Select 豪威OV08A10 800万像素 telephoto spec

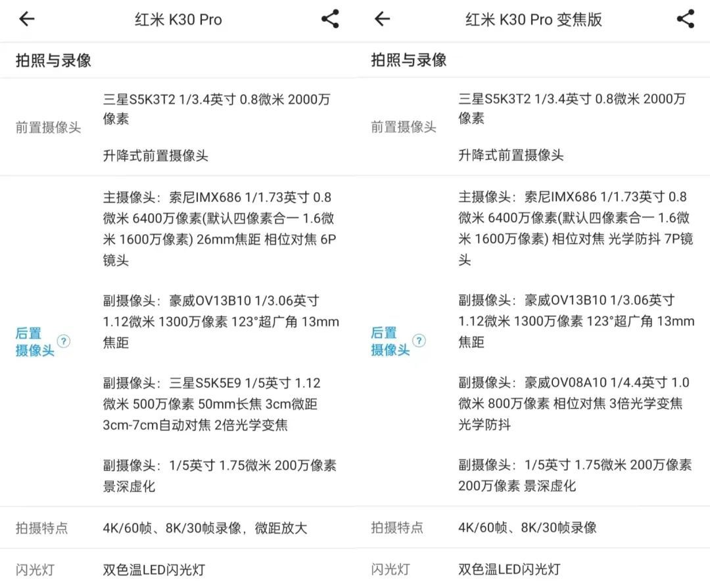pyautogui.click(x=574, y=404)
